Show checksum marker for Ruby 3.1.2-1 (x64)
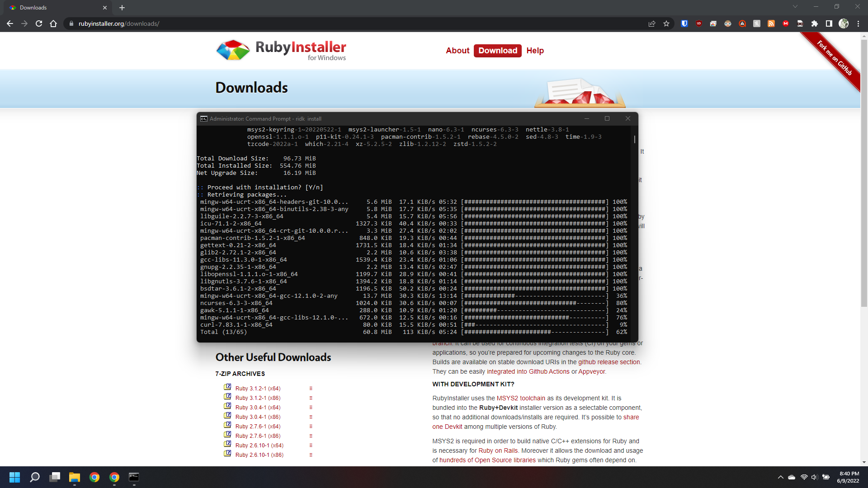Viewport: 868px width, 488px height. pos(311,389)
